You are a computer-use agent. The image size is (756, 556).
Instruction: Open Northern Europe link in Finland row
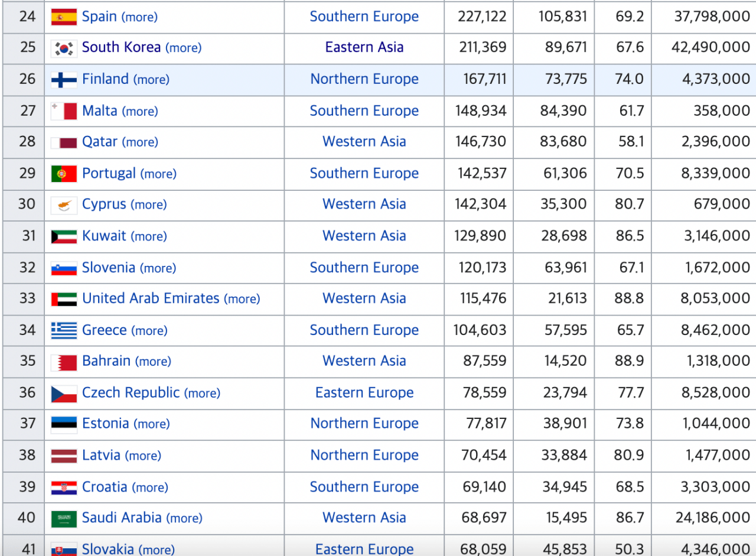click(x=364, y=79)
